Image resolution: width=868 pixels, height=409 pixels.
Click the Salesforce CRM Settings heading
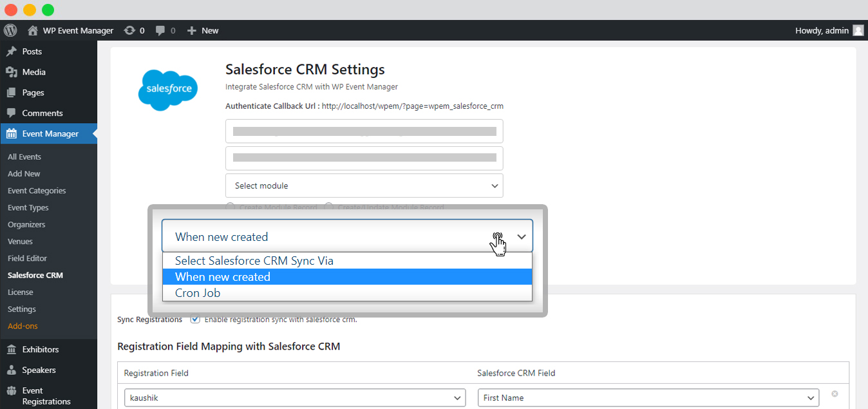click(x=305, y=70)
